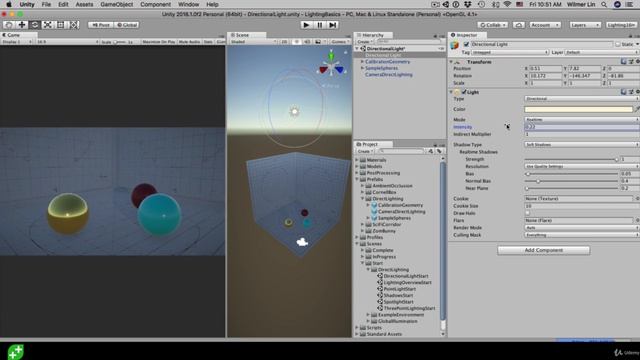The image size is (640, 360).
Task: Toggle the GameObject active checkbox
Action: pos(466,44)
